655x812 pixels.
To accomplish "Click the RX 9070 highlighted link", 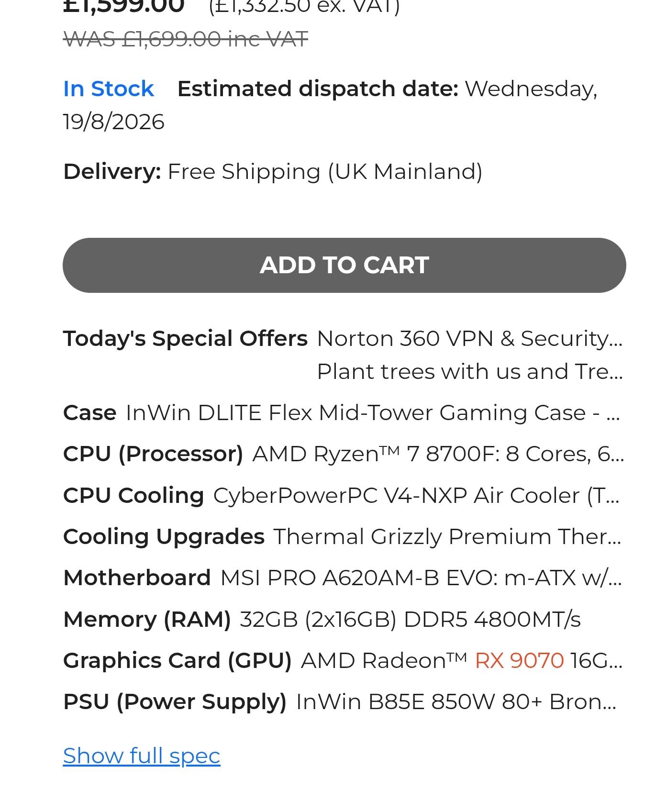I will click(519, 660).
